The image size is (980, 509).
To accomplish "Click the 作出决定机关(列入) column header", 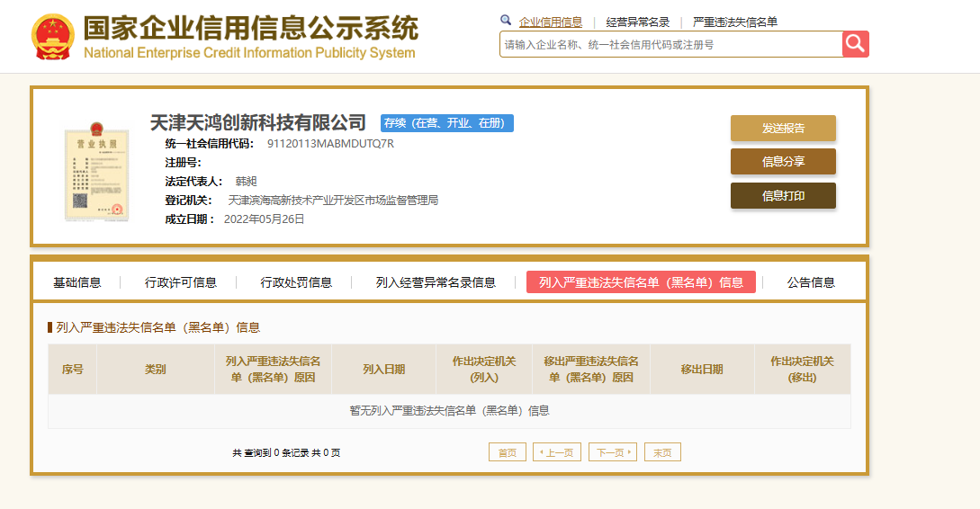I will tap(484, 369).
